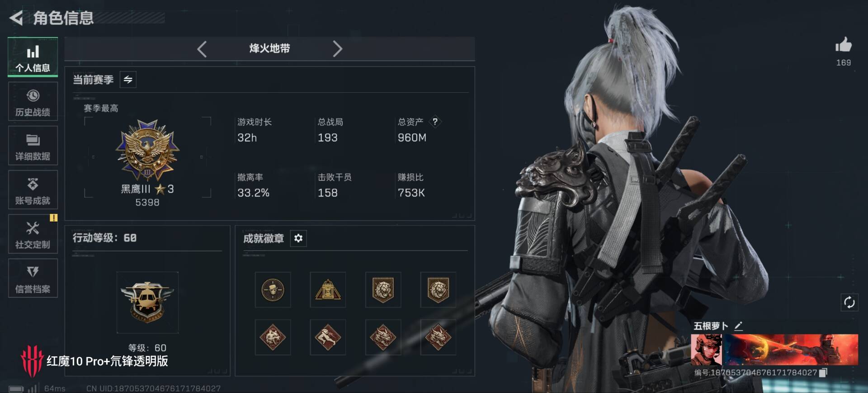Click the level 60 helicopter badge
This screenshot has height=393, width=868.
coord(147,302)
